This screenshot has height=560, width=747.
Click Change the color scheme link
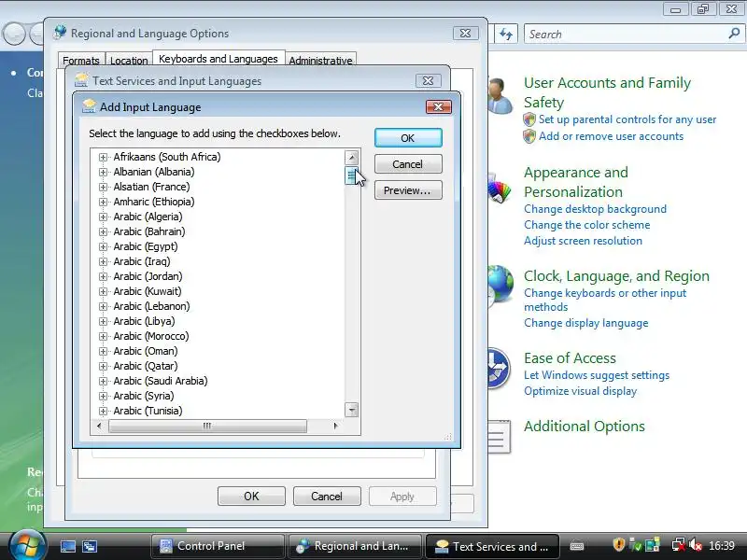tap(587, 225)
